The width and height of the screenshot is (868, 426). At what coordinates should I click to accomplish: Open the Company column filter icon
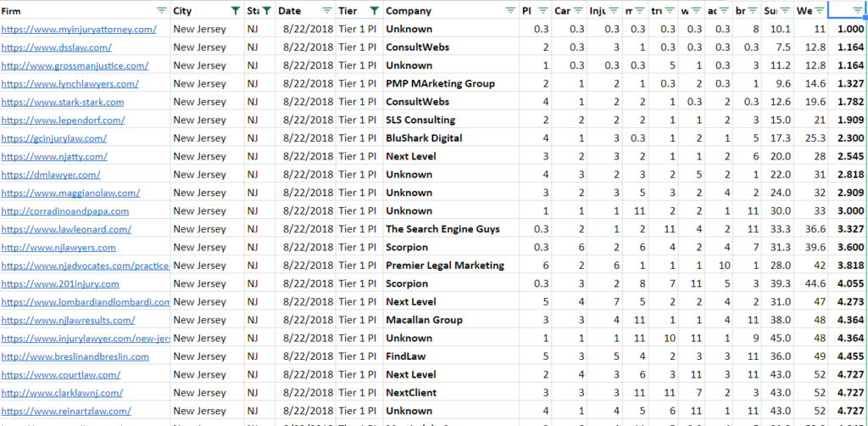(x=510, y=10)
